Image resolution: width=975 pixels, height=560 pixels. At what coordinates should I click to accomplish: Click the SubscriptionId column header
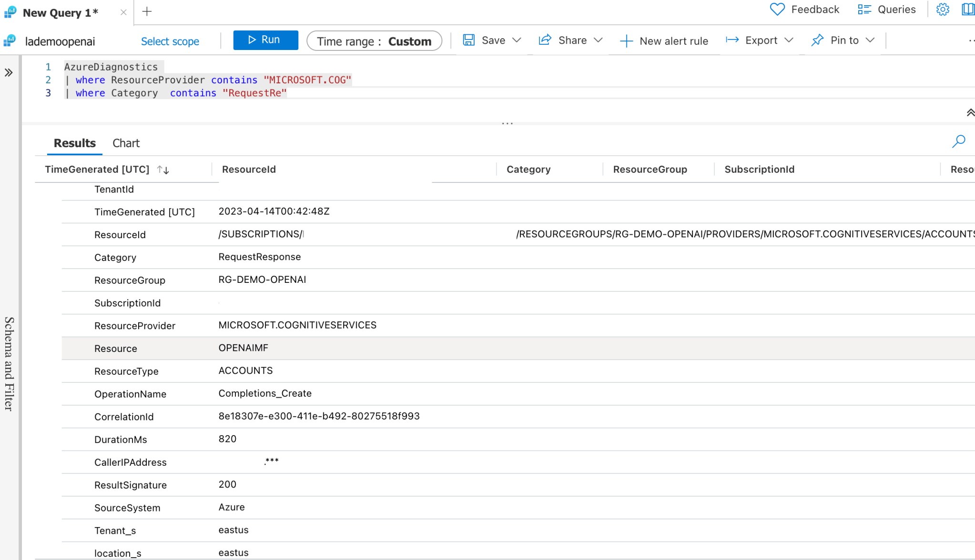(760, 170)
